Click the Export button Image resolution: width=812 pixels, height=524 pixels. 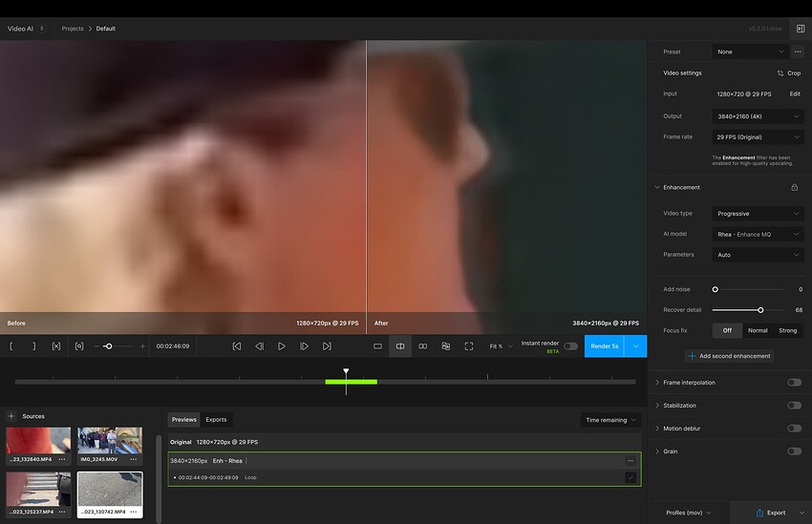770,513
